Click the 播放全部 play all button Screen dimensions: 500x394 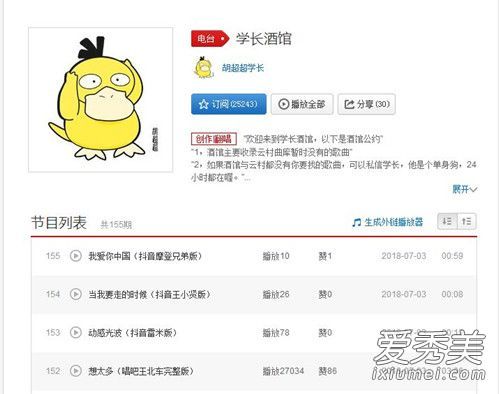302,104
